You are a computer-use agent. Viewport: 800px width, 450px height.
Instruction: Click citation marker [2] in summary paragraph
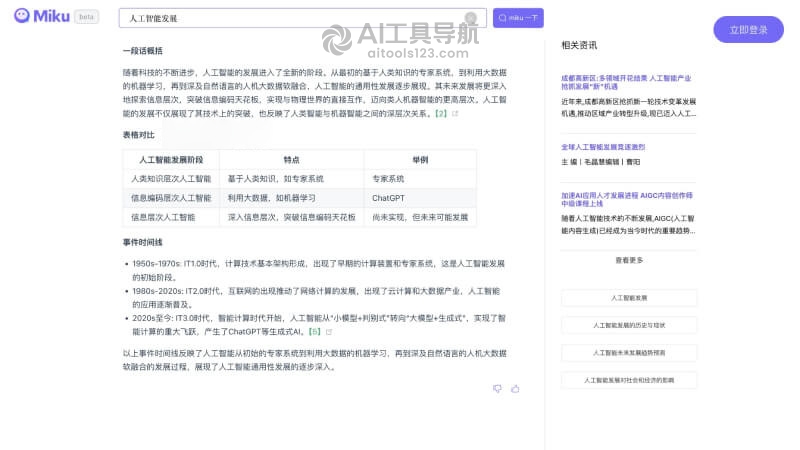click(x=440, y=113)
